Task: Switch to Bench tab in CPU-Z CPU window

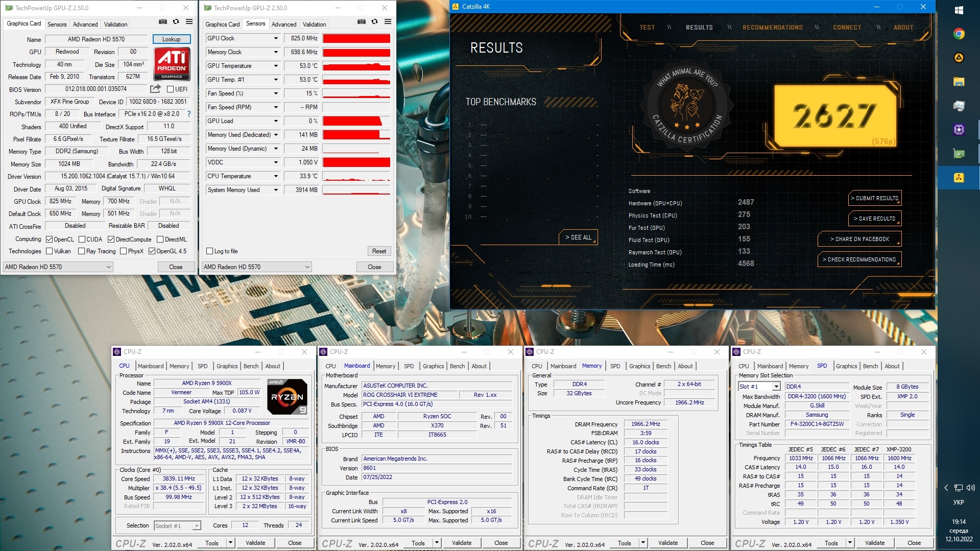Action: [x=251, y=366]
